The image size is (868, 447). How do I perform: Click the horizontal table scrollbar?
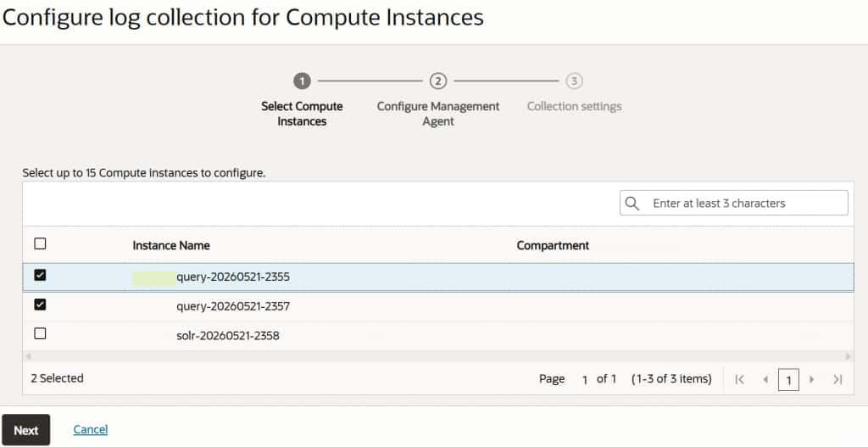[438, 356]
